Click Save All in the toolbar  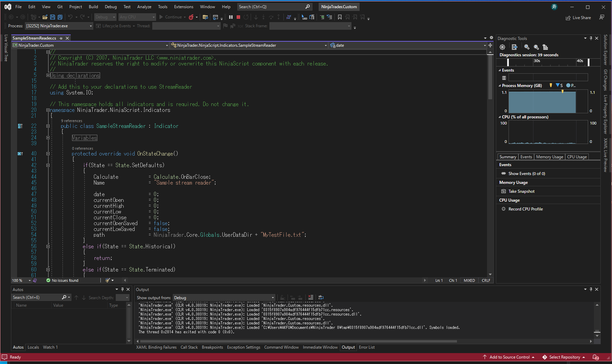click(x=60, y=17)
